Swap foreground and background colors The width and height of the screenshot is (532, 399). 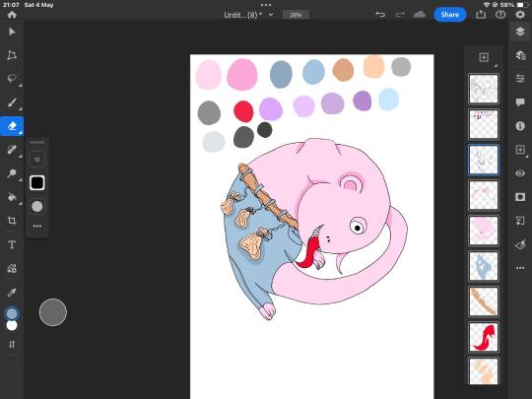[x=12, y=344]
